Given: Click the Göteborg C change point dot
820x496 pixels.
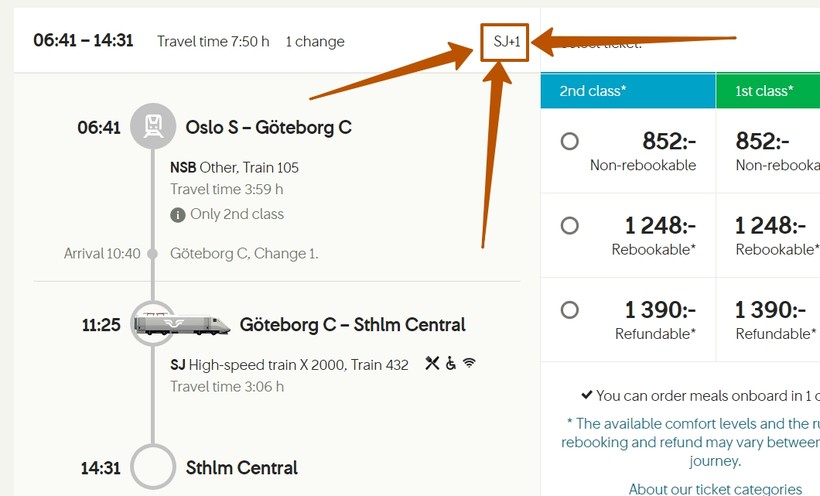Looking at the screenshot, I should (152, 254).
